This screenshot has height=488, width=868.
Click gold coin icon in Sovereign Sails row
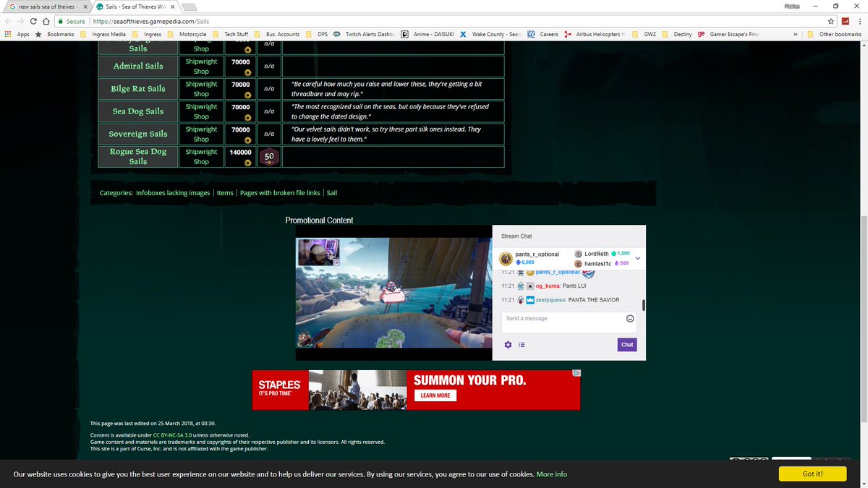[x=247, y=140]
